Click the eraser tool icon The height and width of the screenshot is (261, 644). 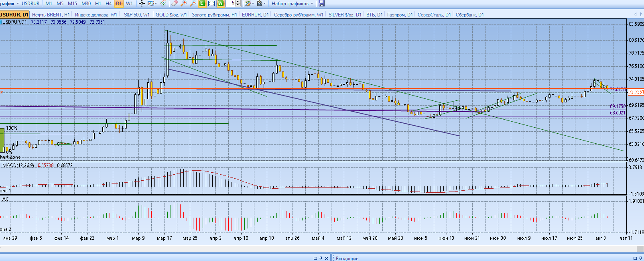174,4
